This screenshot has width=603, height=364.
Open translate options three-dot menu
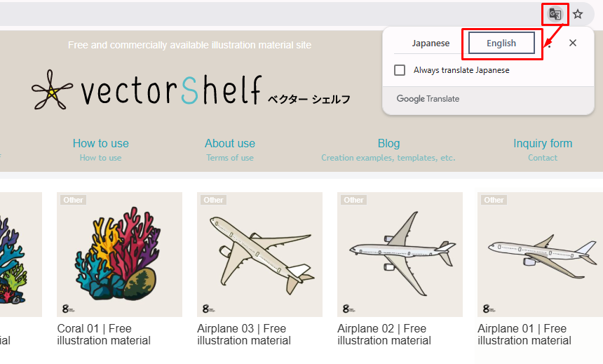(549, 43)
